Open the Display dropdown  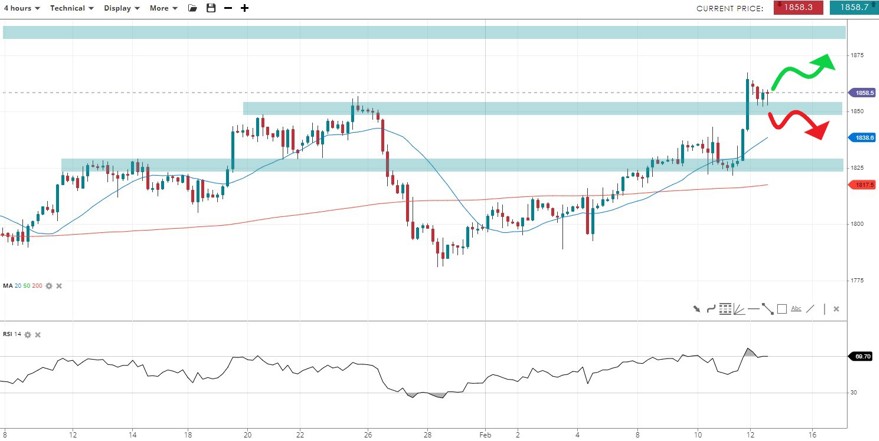click(x=122, y=7)
